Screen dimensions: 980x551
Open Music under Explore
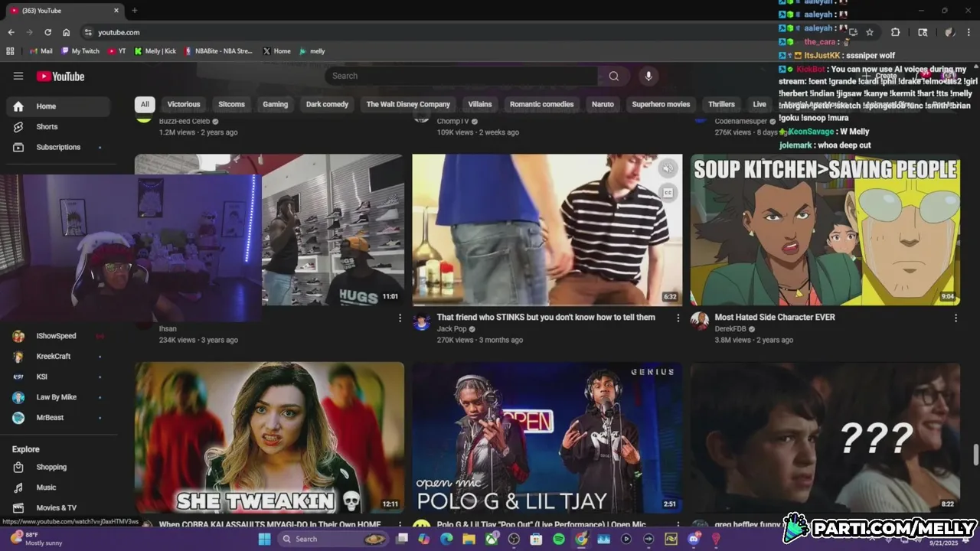pyautogui.click(x=58, y=487)
